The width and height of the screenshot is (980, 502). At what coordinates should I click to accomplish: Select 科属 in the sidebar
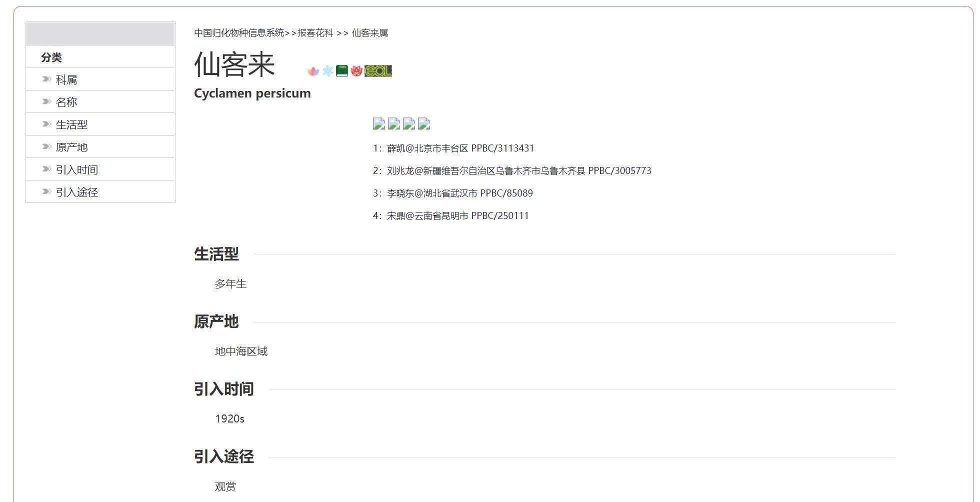click(66, 80)
